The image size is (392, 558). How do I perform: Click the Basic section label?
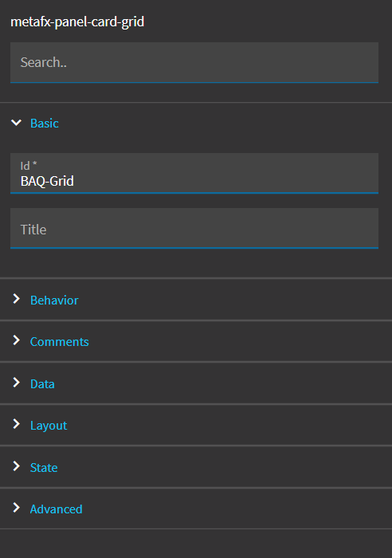[x=45, y=123]
